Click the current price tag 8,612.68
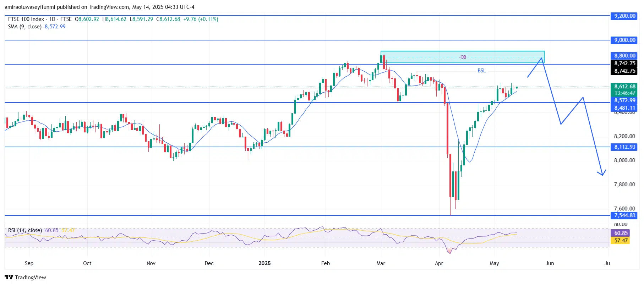 (x=624, y=87)
